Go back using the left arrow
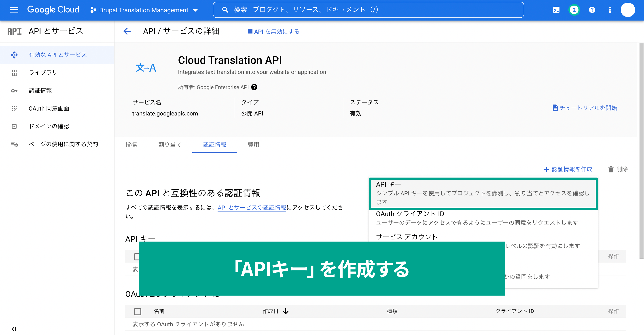 pyautogui.click(x=127, y=31)
